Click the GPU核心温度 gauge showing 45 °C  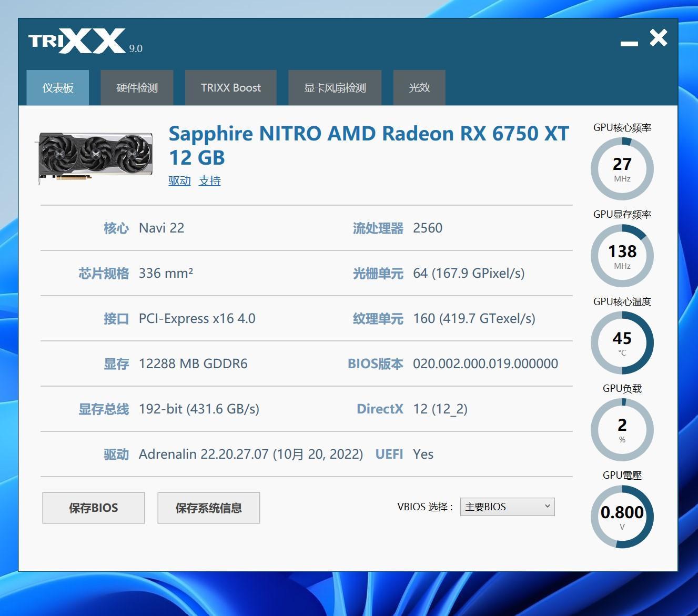(622, 343)
